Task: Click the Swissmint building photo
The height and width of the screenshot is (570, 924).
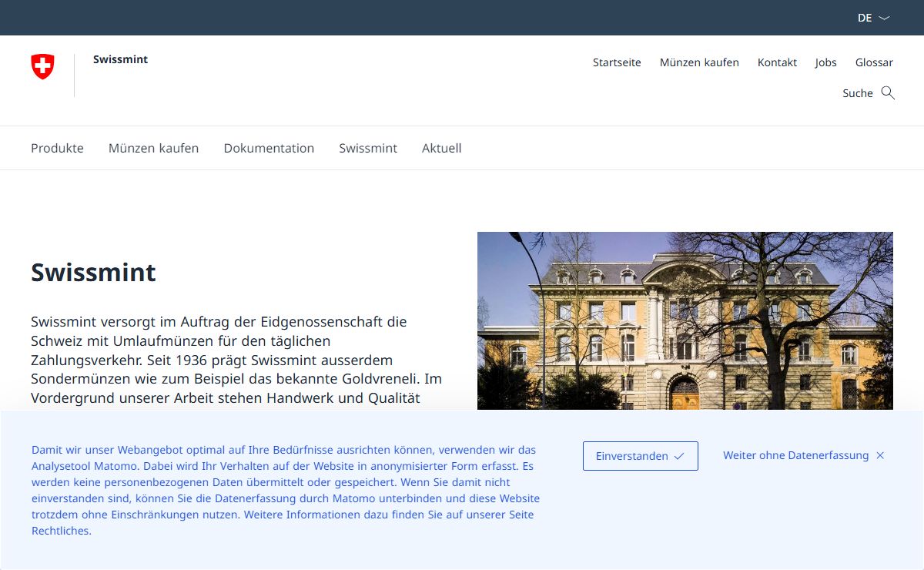Action: coord(685,320)
